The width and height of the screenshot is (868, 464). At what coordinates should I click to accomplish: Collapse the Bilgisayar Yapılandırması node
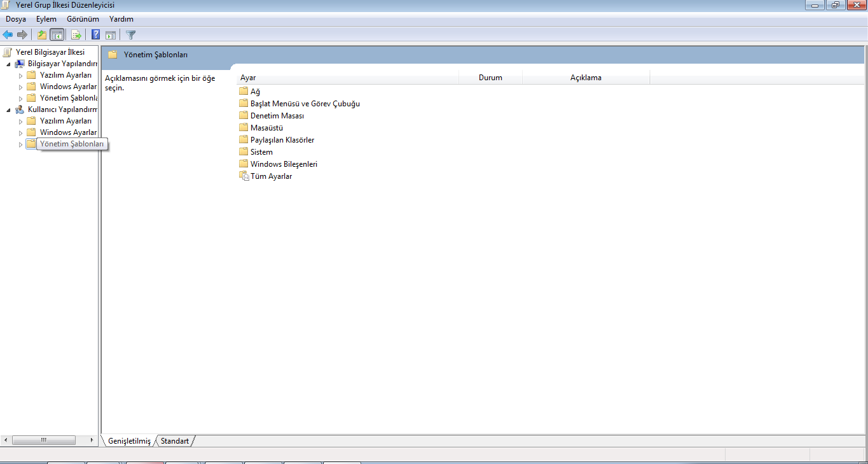point(8,64)
